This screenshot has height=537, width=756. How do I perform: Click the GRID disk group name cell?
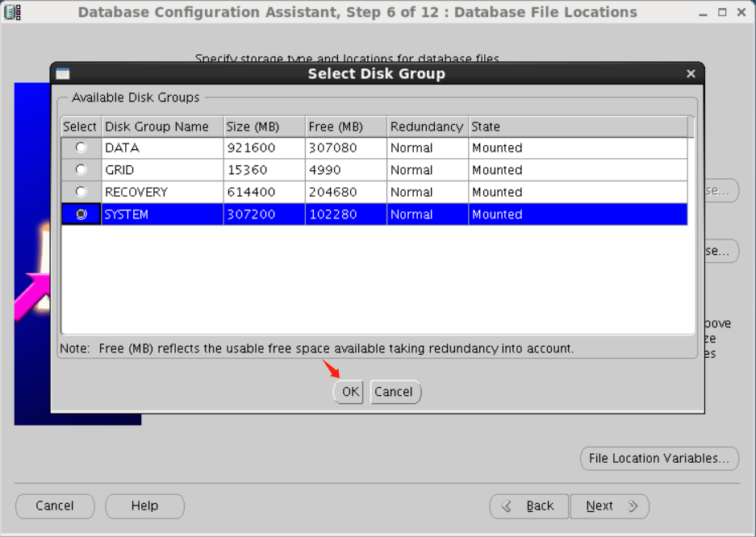162,170
